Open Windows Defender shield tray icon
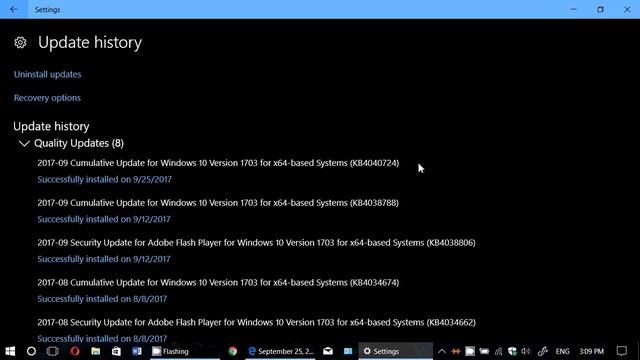The image size is (640, 360). [512, 351]
